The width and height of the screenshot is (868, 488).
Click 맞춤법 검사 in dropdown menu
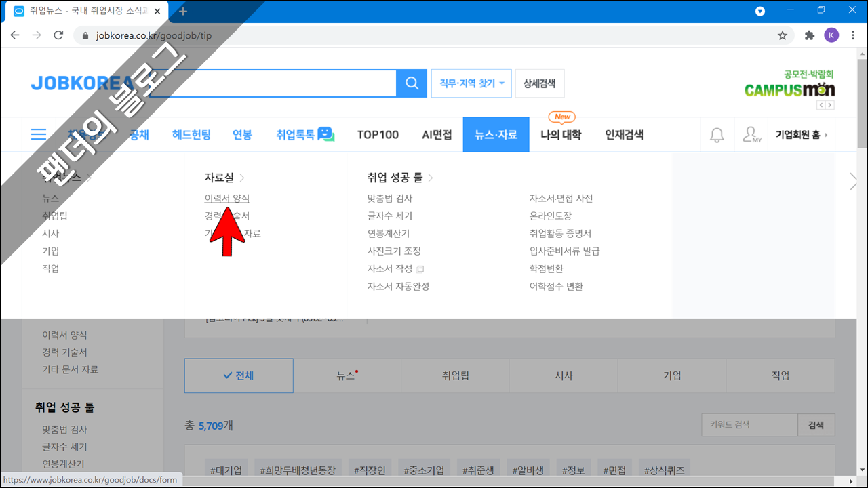(x=390, y=198)
